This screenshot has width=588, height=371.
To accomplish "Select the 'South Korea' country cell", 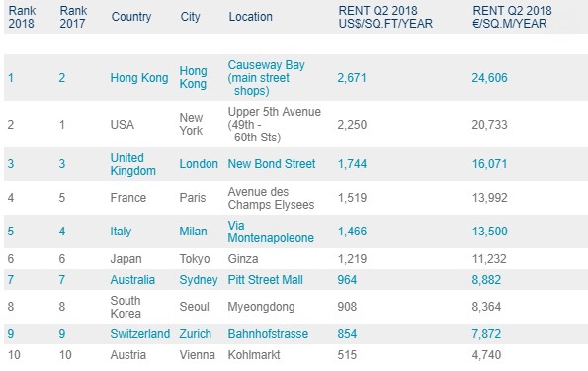I will click(x=126, y=307).
